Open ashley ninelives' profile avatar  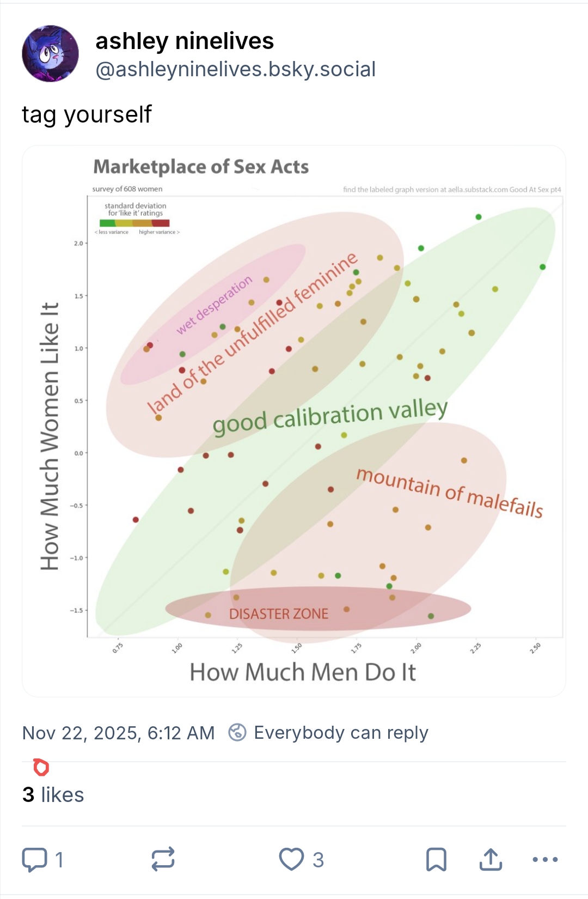(x=50, y=53)
